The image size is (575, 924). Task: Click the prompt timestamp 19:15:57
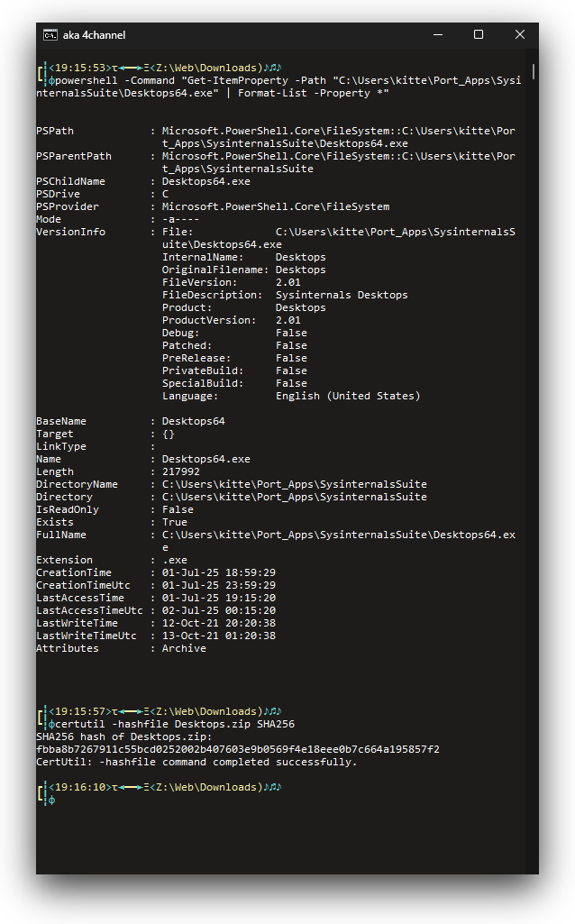(x=81, y=711)
